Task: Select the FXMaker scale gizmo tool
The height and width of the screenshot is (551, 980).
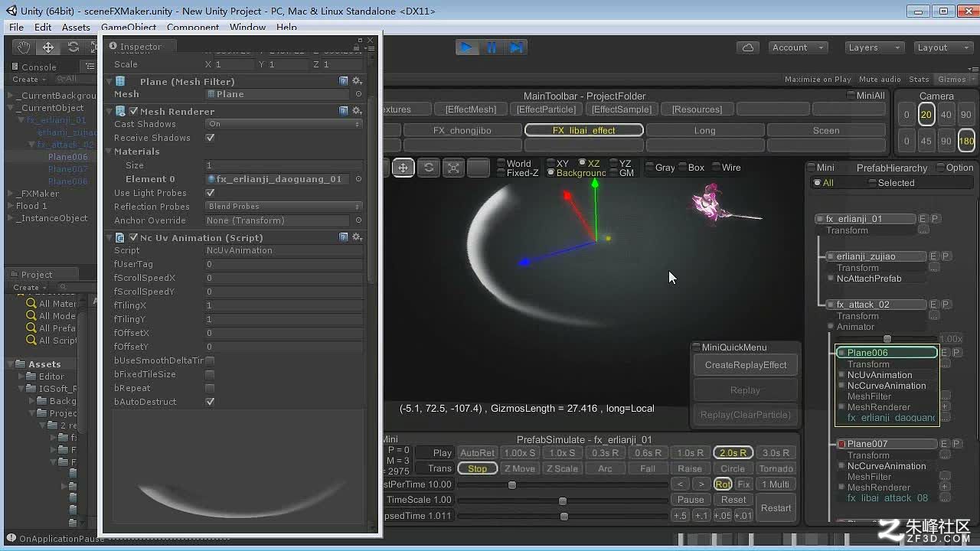Action: 453,168
